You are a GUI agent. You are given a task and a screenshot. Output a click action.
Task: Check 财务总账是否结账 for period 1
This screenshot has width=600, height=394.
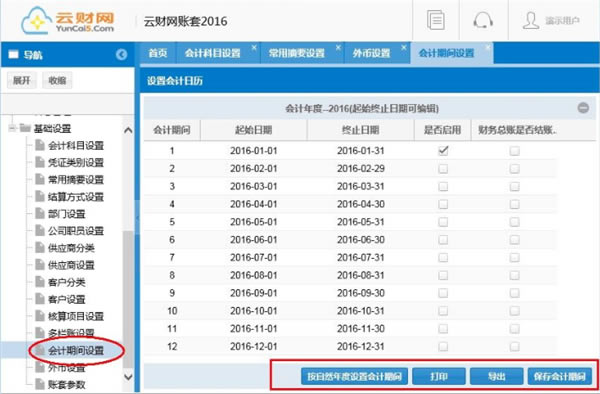click(x=514, y=151)
